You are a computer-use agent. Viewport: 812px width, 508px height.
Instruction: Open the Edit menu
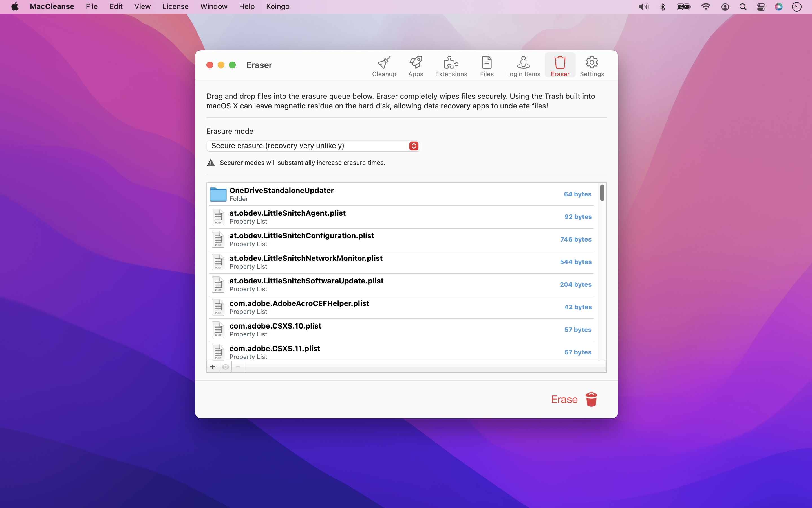click(x=116, y=7)
